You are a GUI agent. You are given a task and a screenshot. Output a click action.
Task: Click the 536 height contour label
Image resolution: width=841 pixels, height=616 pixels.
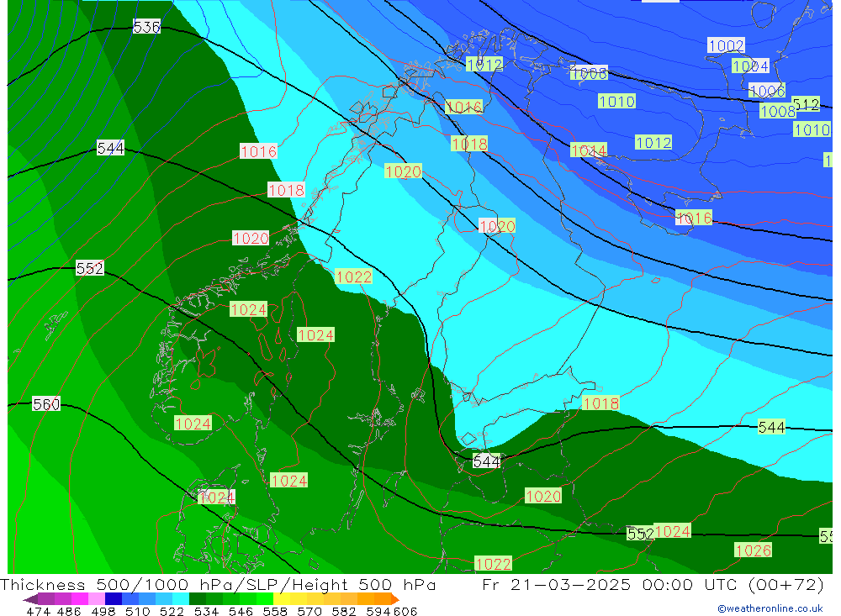[x=146, y=27]
